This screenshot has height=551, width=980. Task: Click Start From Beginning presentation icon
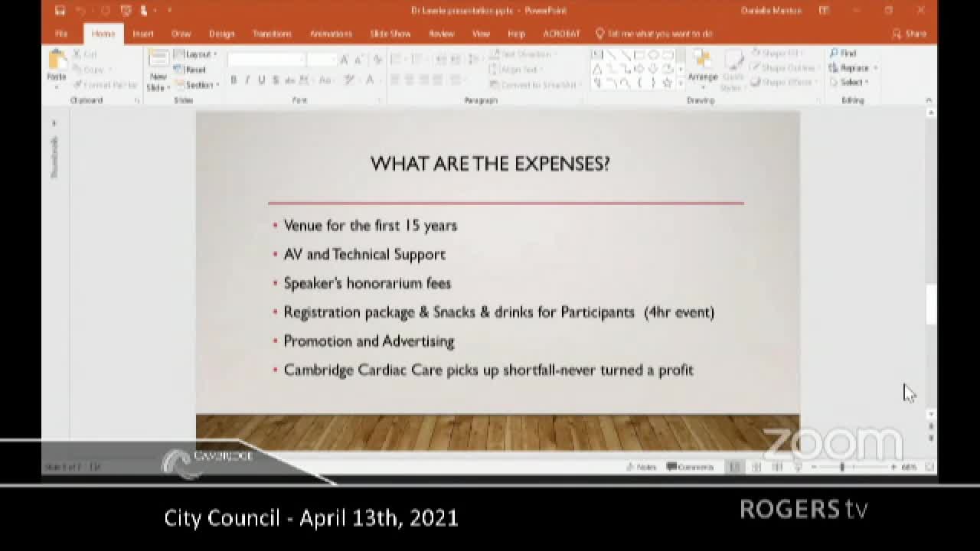pos(126,11)
